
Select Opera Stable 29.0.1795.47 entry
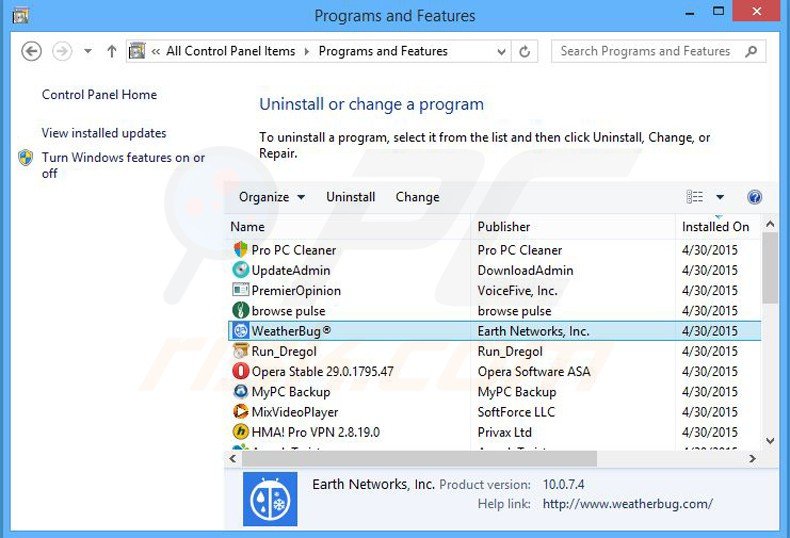point(322,372)
